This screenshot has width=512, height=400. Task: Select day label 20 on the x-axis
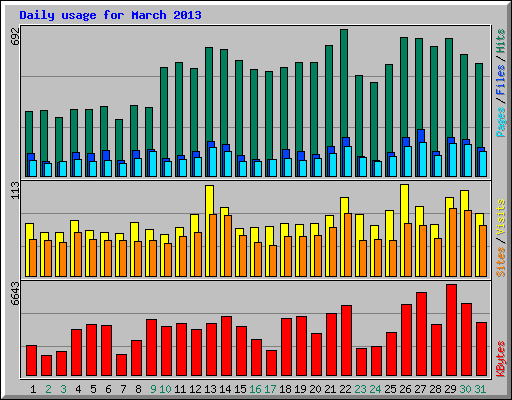(x=315, y=389)
